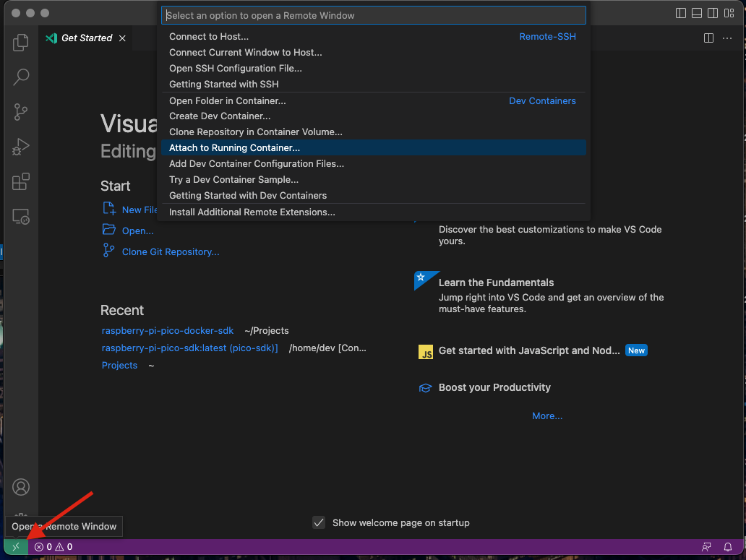
Task: Open Get started with JavaScript walkthrough
Action: [529, 351]
